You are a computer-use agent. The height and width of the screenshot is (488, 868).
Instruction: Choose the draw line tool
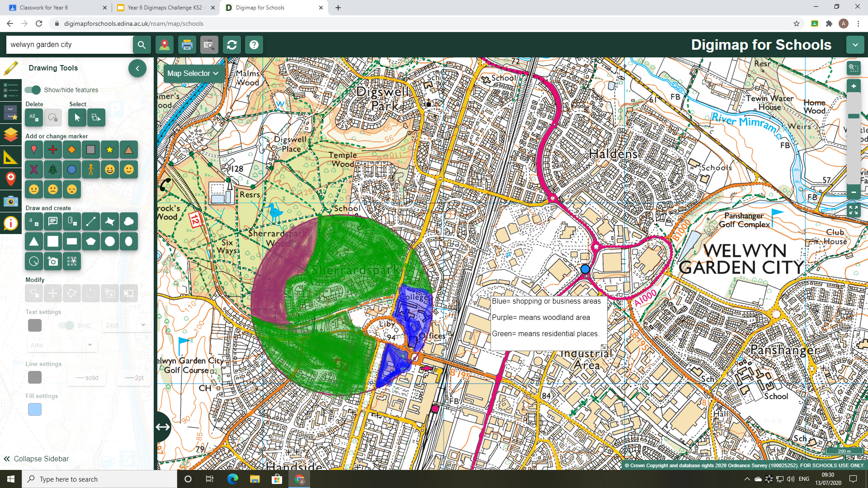91,221
